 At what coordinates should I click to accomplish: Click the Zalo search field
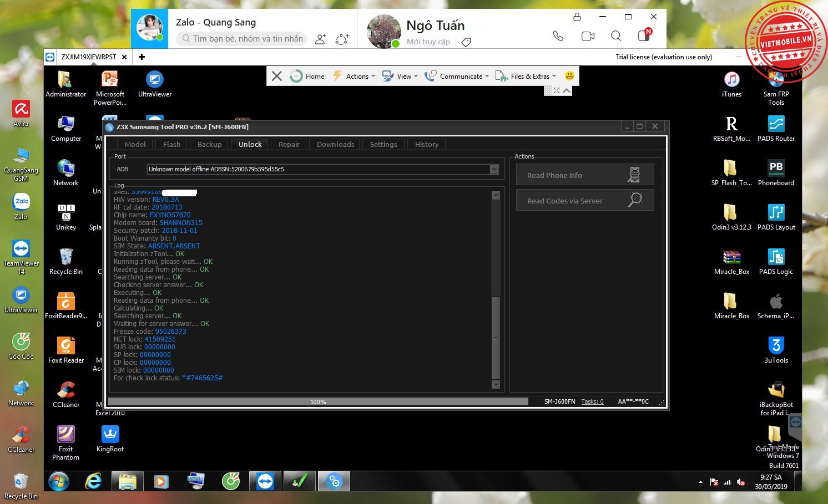(242, 38)
